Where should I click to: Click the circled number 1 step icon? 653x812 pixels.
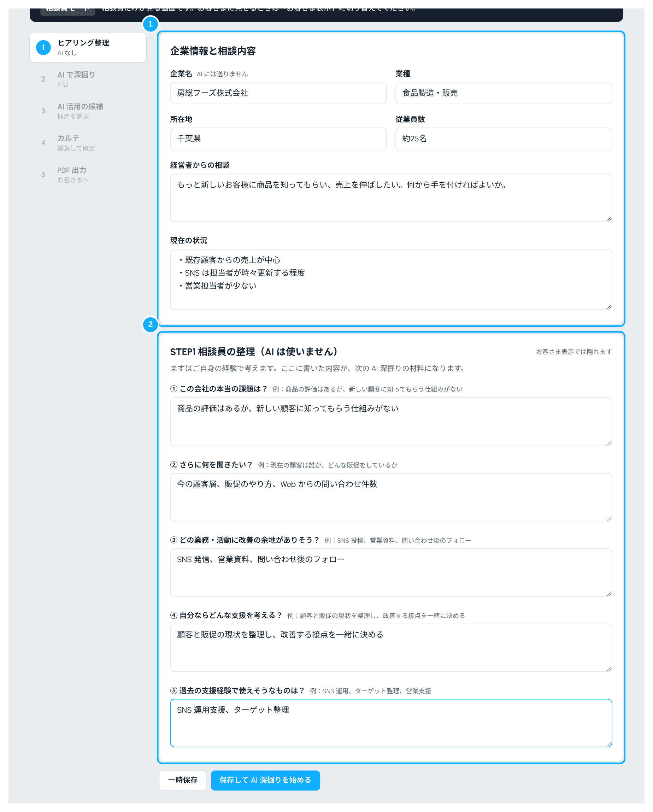pos(44,47)
